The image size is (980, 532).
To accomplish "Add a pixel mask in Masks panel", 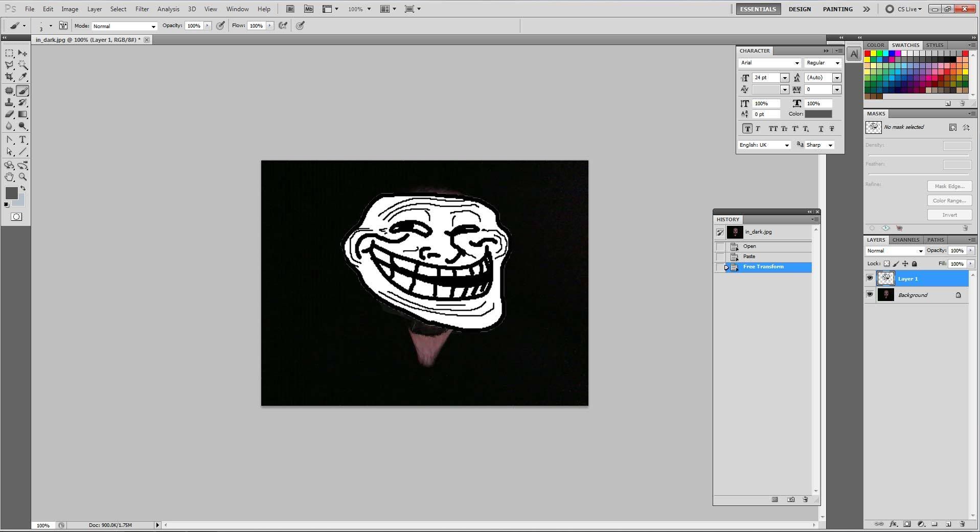I will [953, 127].
